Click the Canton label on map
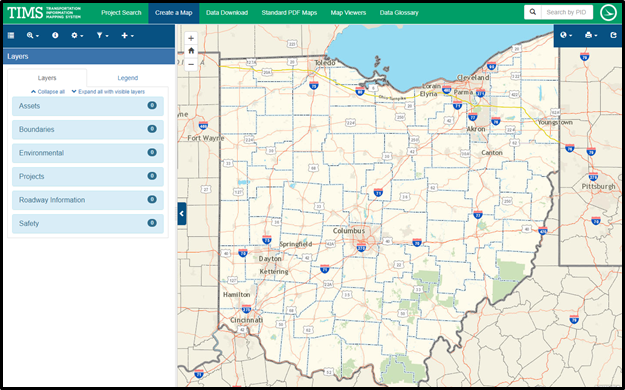 point(492,153)
